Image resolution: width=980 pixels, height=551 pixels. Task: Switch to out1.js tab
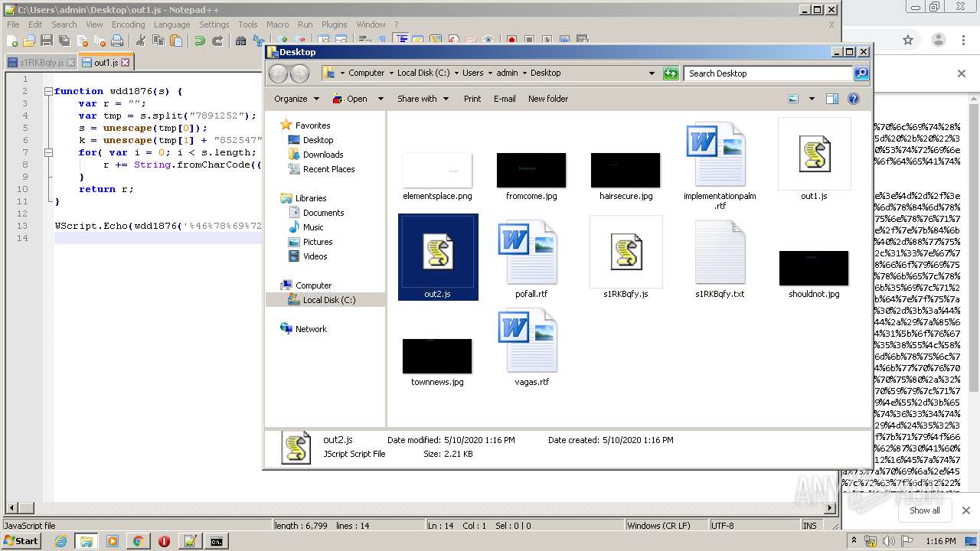[106, 62]
